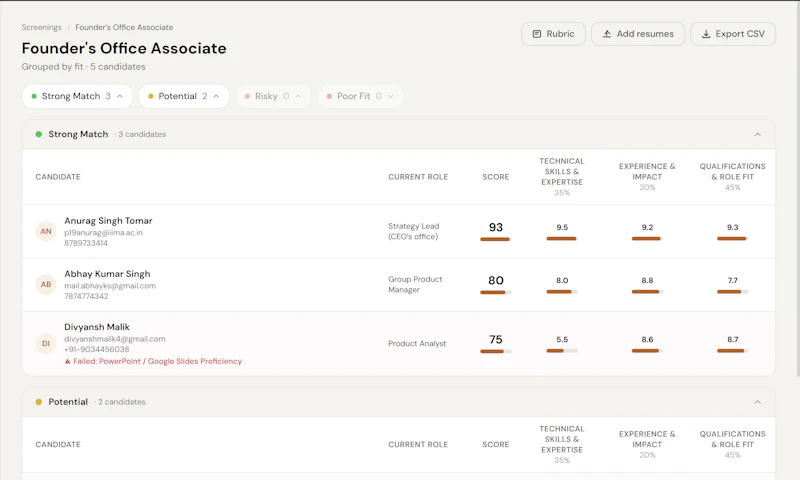This screenshot has height=480, width=800.
Task: Click Strong Match table's Technical Skills header
Action: click(562, 176)
